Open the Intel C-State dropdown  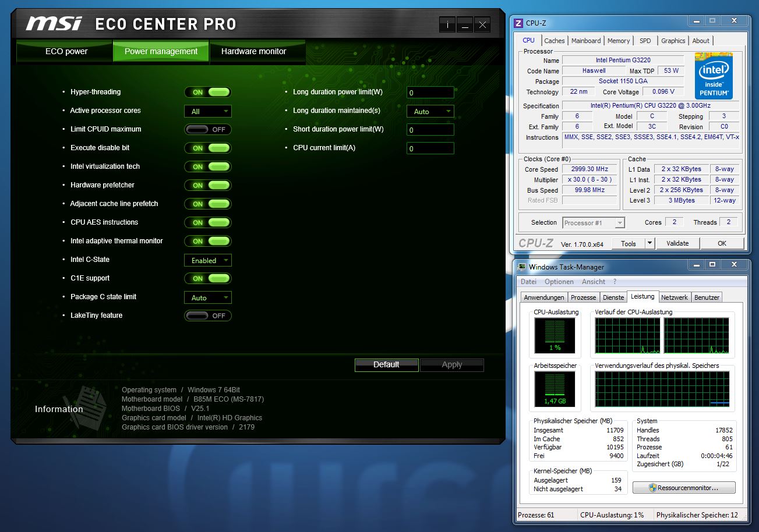[x=208, y=260]
